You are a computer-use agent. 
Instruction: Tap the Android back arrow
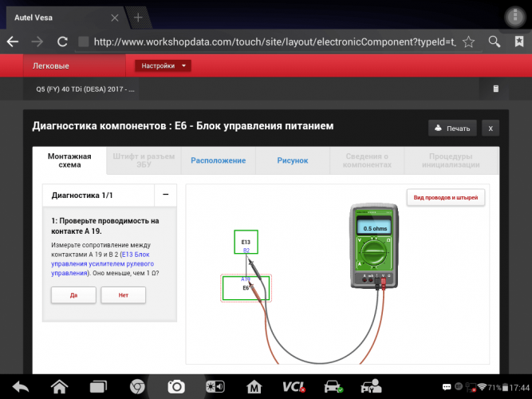(x=21, y=387)
